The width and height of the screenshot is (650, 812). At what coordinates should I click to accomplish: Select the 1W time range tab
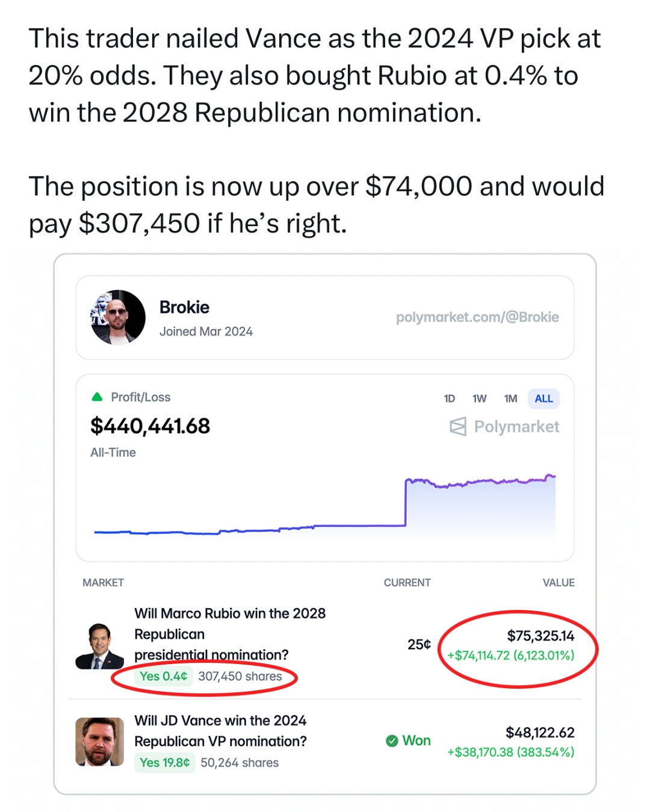point(480,399)
